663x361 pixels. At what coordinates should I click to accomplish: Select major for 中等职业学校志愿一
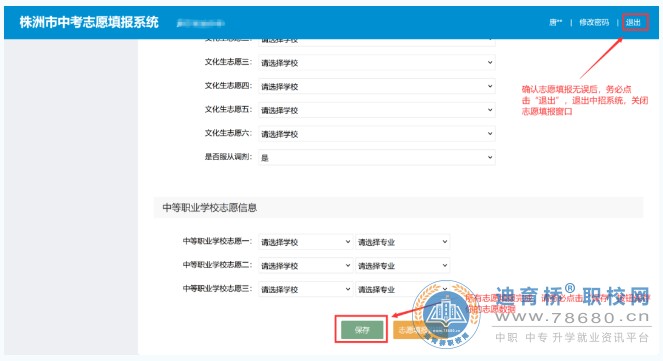click(403, 242)
